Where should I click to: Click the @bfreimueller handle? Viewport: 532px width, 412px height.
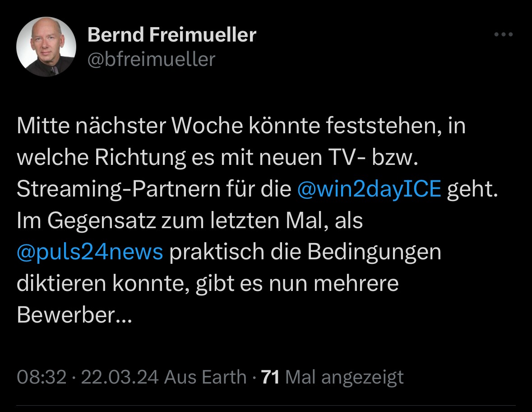[x=151, y=59]
